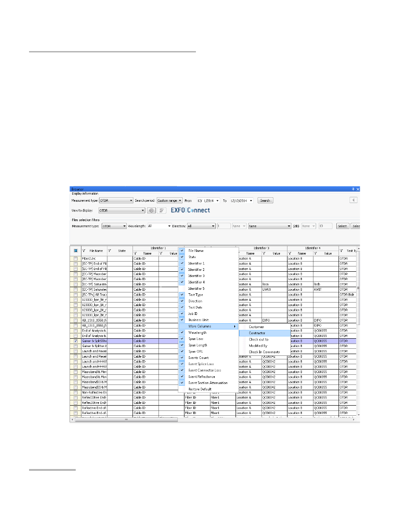Click refresh icon beside View to display
This screenshot has width=420, height=510.
[x=151, y=211]
